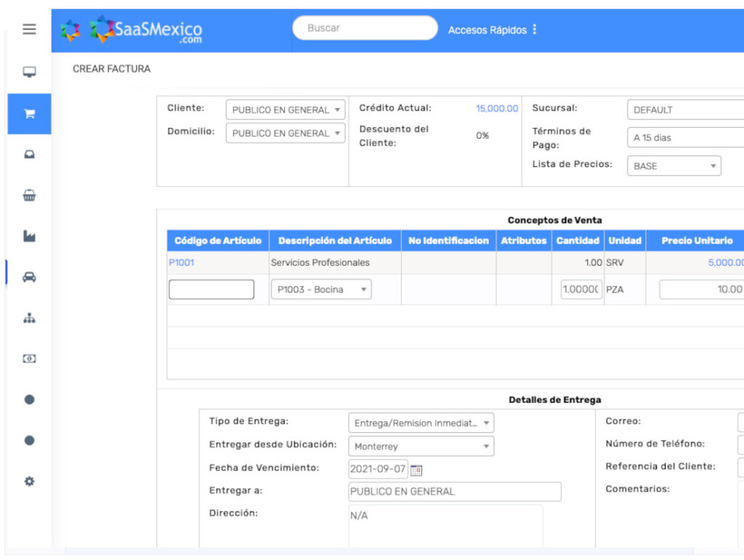Click the Buscar search field

(365, 28)
